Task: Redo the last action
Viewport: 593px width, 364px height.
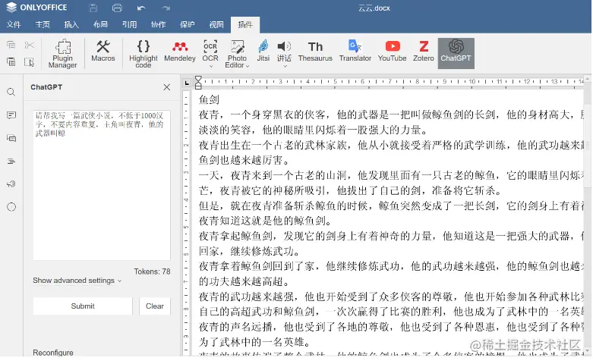Action: coord(166,8)
